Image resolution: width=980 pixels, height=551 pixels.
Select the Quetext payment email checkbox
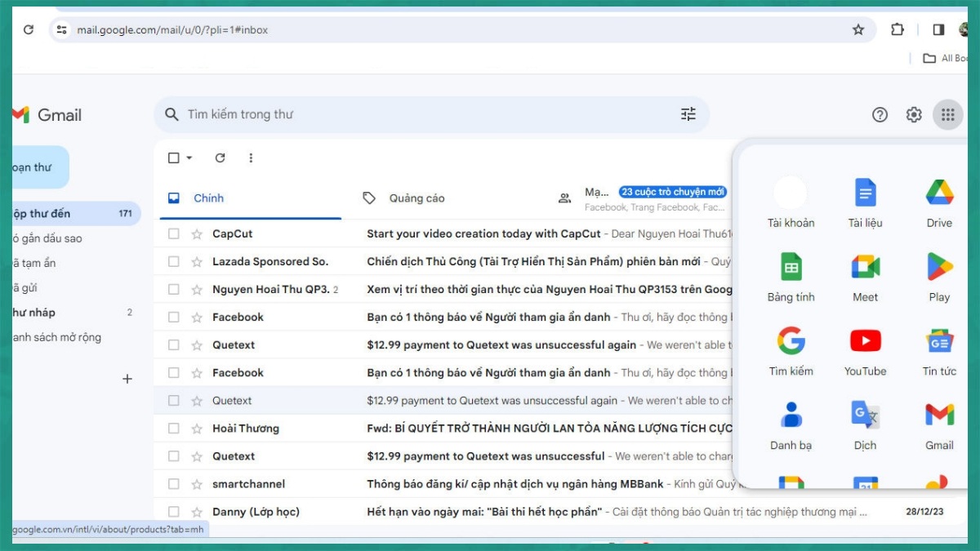click(172, 344)
